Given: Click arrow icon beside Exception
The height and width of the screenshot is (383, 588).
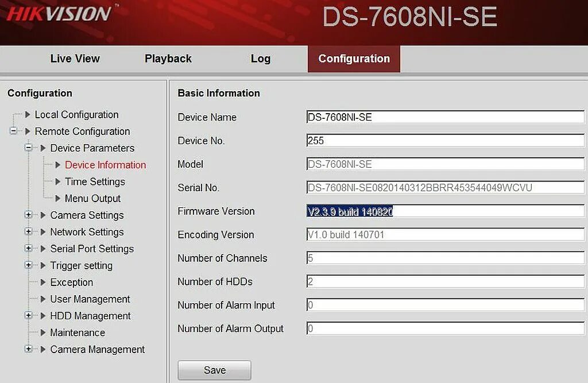Looking at the screenshot, I should tap(42, 282).
